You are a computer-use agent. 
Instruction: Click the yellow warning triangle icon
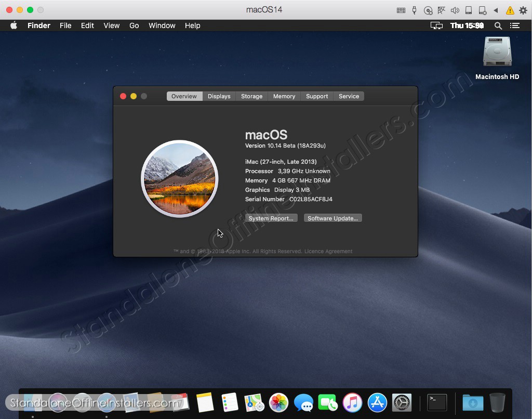coord(510,10)
